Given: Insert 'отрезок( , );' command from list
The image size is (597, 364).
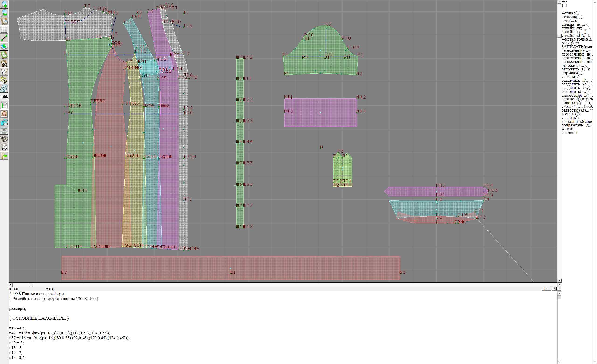Looking at the screenshot, I should (x=572, y=17).
